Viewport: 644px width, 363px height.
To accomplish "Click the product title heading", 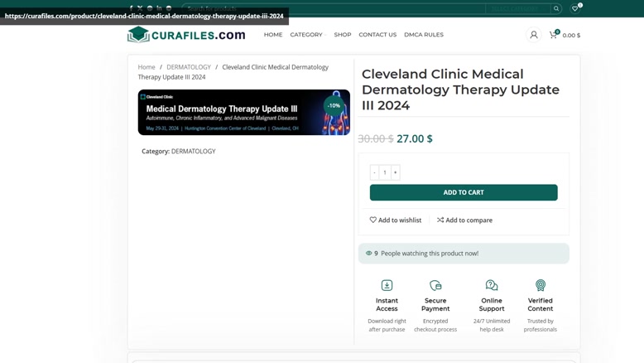I will pos(460,90).
